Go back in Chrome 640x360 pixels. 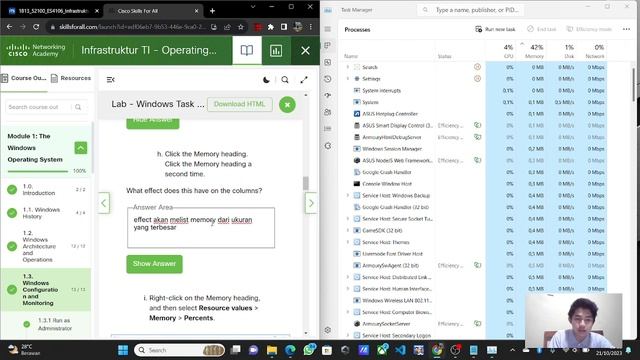tap(9, 27)
